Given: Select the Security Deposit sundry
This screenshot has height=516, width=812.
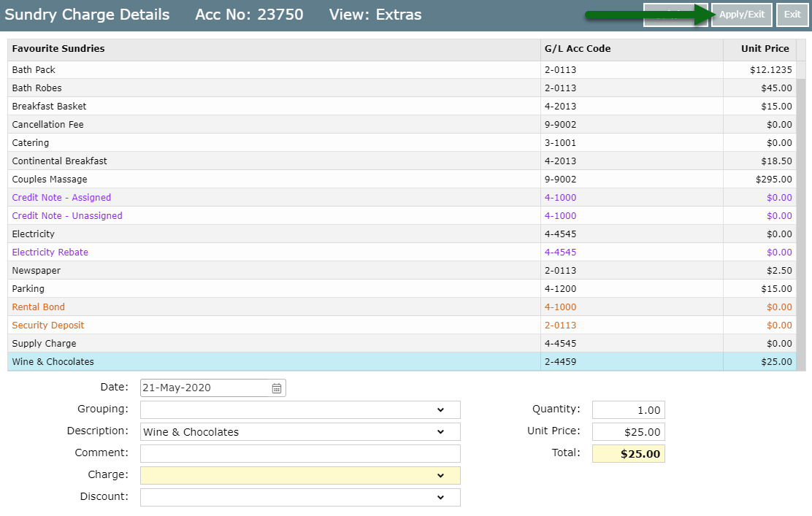Looking at the screenshot, I should (x=402, y=325).
